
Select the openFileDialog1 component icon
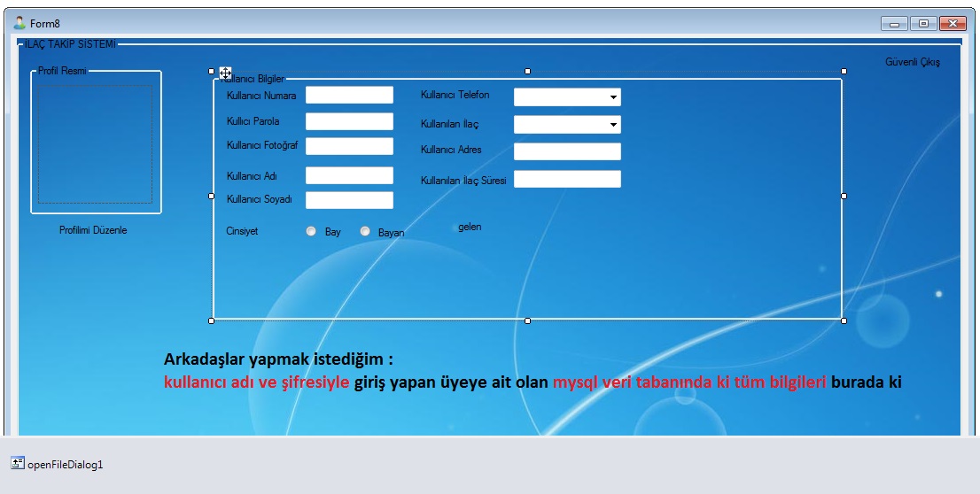click(x=18, y=463)
